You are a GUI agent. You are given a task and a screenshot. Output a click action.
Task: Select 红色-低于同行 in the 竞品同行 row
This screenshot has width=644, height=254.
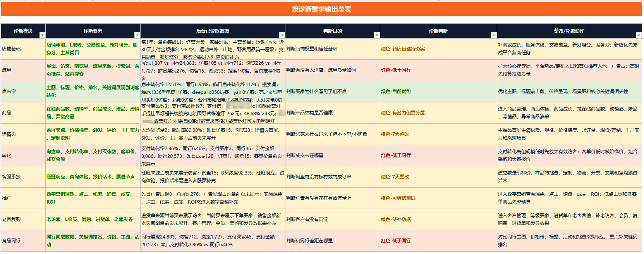point(438,241)
